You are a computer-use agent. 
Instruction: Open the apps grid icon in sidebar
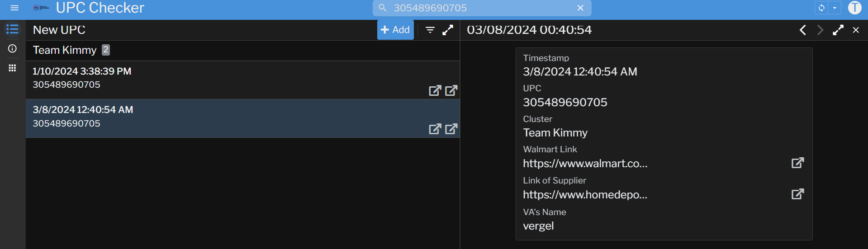(x=12, y=68)
